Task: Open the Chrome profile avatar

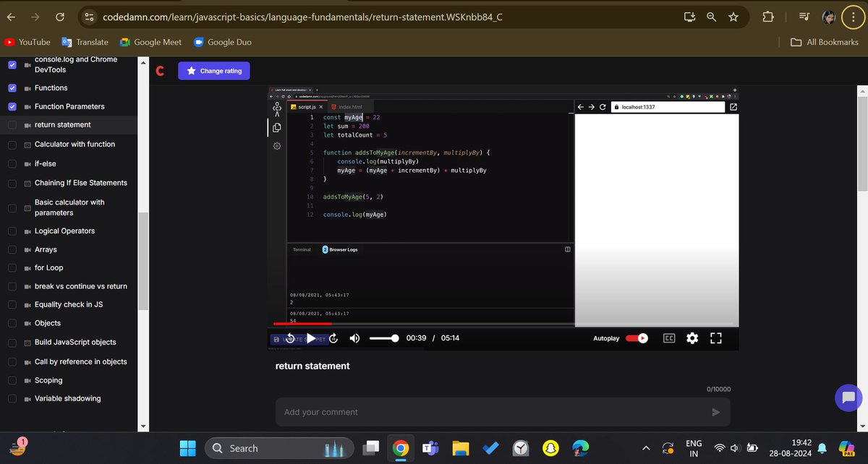Action: (x=828, y=17)
